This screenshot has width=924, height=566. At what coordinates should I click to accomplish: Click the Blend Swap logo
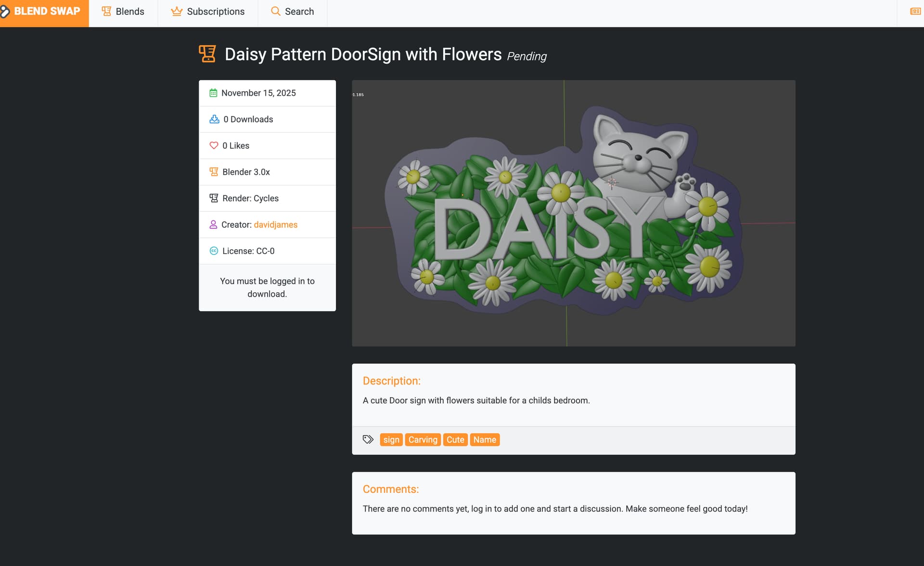pyautogui.click(x=43, y=12)
